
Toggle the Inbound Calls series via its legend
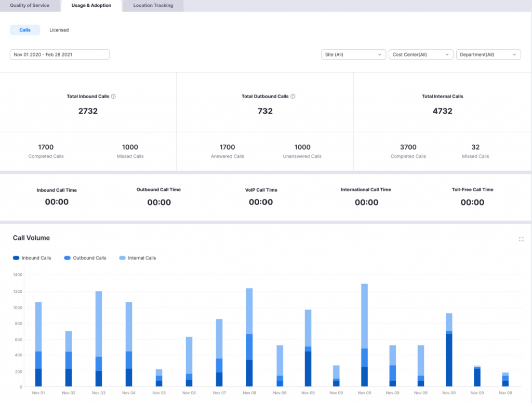pos(32,258)
